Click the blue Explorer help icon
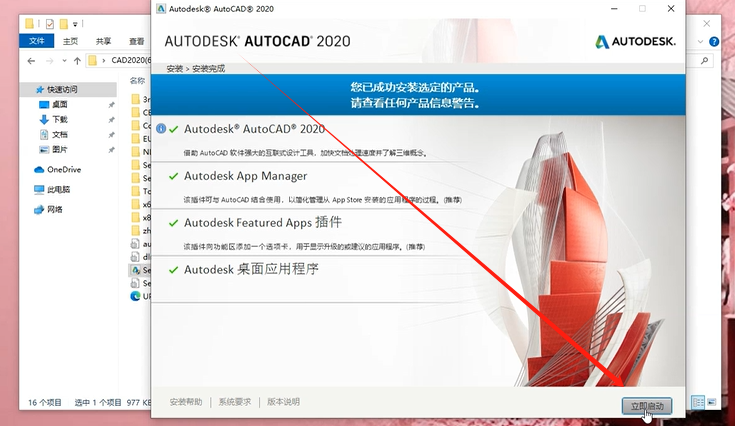 tap(713, 42)
